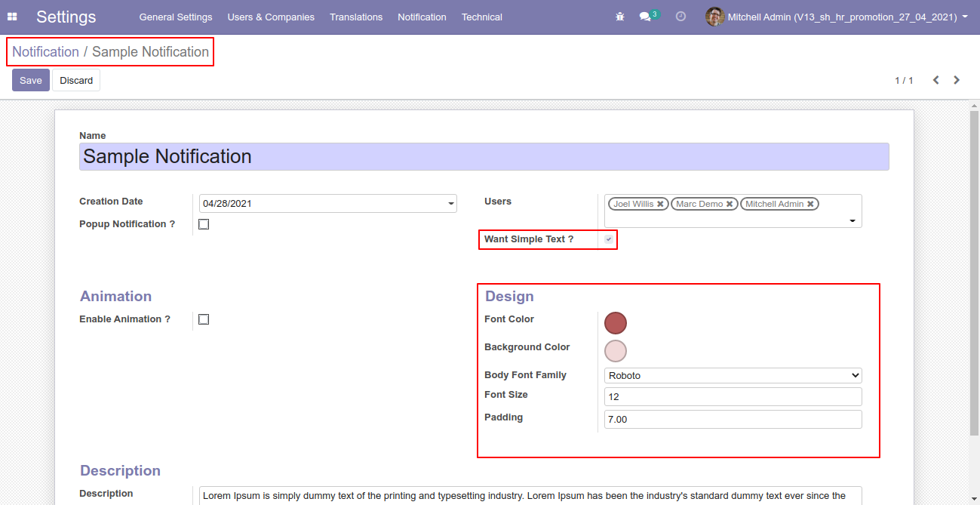980x505 pixels.
Task: Open the debug bug icon
Action: coord(620,17)
